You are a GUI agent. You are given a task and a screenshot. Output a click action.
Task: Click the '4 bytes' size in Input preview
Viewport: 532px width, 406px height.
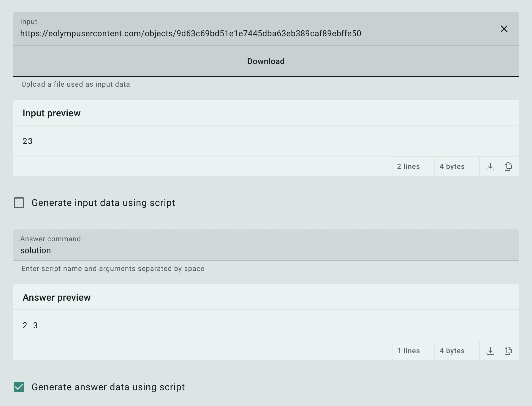click(452, 166)
